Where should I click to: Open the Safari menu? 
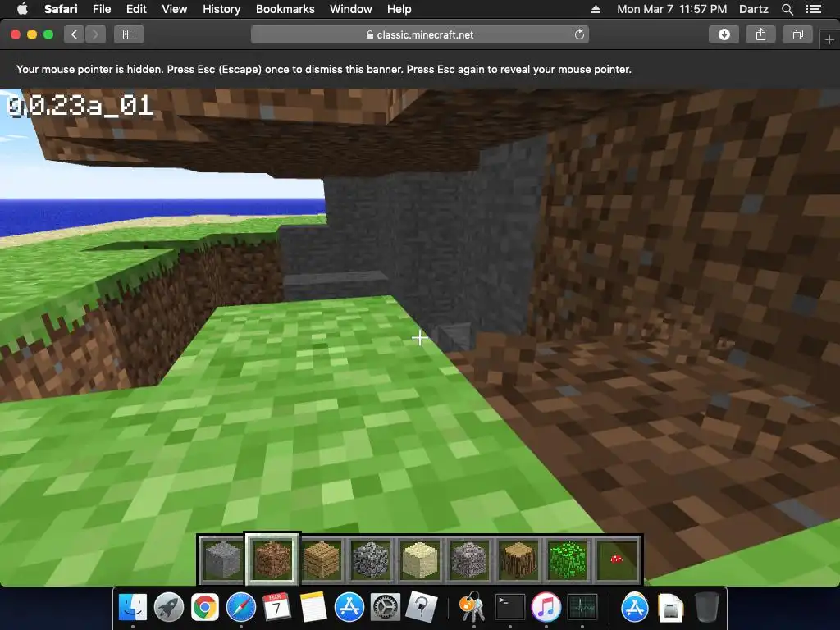click(61, 9)
